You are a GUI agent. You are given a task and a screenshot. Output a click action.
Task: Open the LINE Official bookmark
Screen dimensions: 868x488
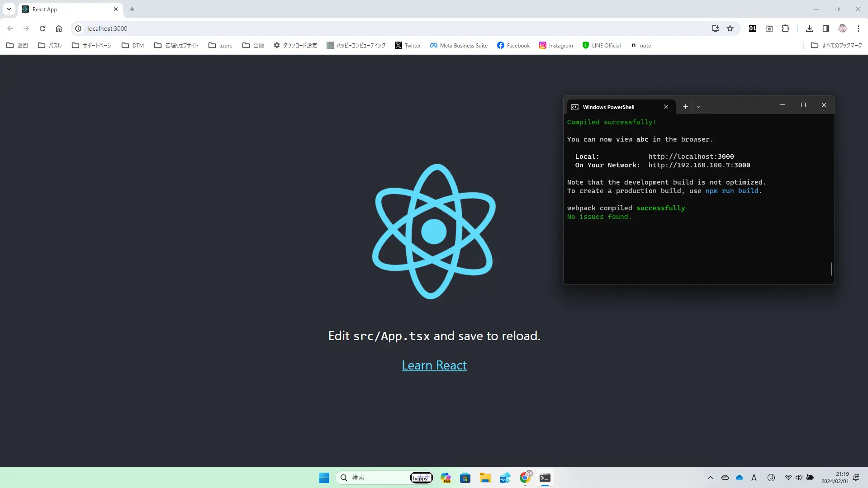(602, 45)
